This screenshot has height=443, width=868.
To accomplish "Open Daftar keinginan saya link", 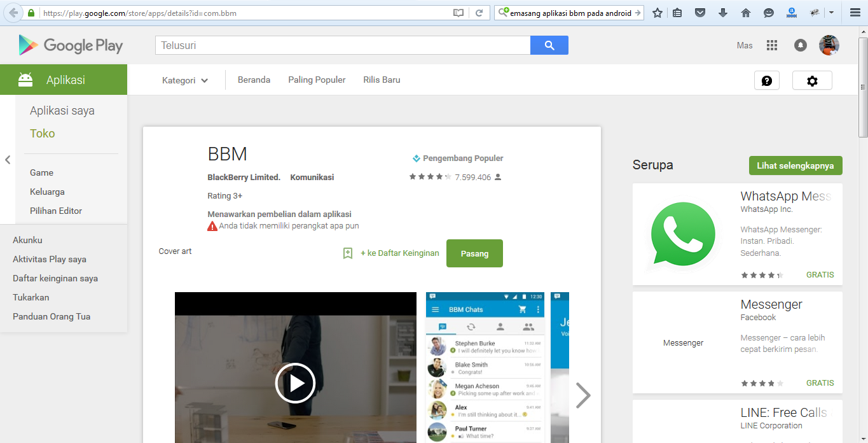I will click(55, 278).
